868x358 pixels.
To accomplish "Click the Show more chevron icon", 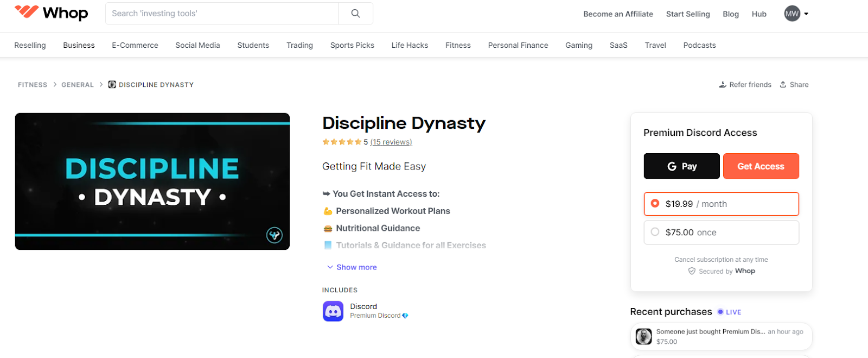I will coord(330,267).
